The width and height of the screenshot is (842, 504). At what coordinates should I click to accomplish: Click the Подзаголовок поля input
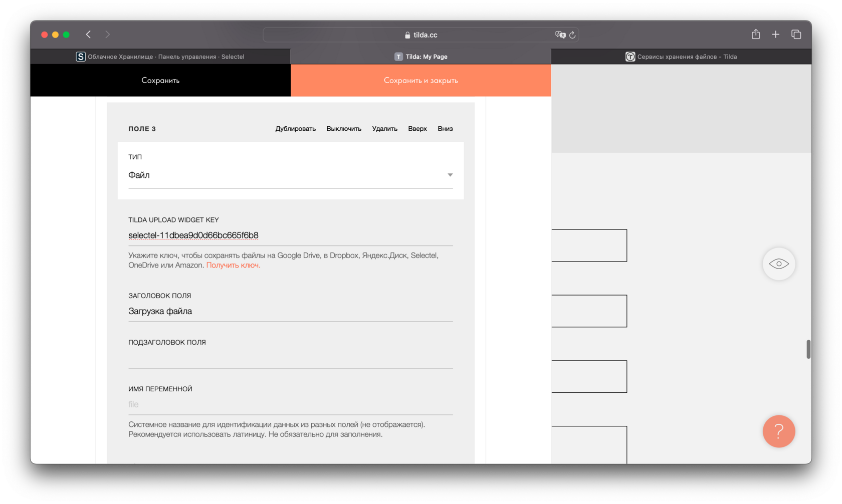pyautogui.click(x=291, y=358)
